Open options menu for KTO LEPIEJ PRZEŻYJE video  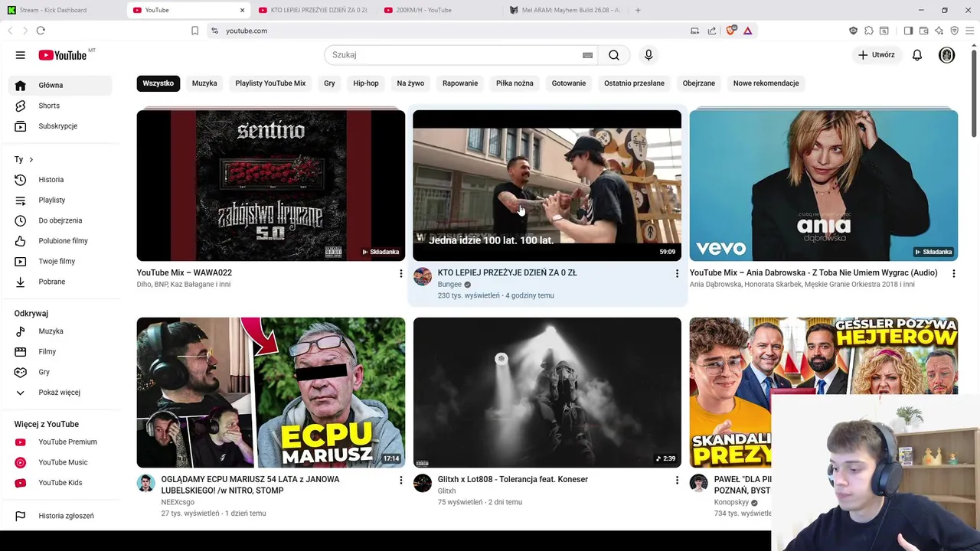click(676, 273)
